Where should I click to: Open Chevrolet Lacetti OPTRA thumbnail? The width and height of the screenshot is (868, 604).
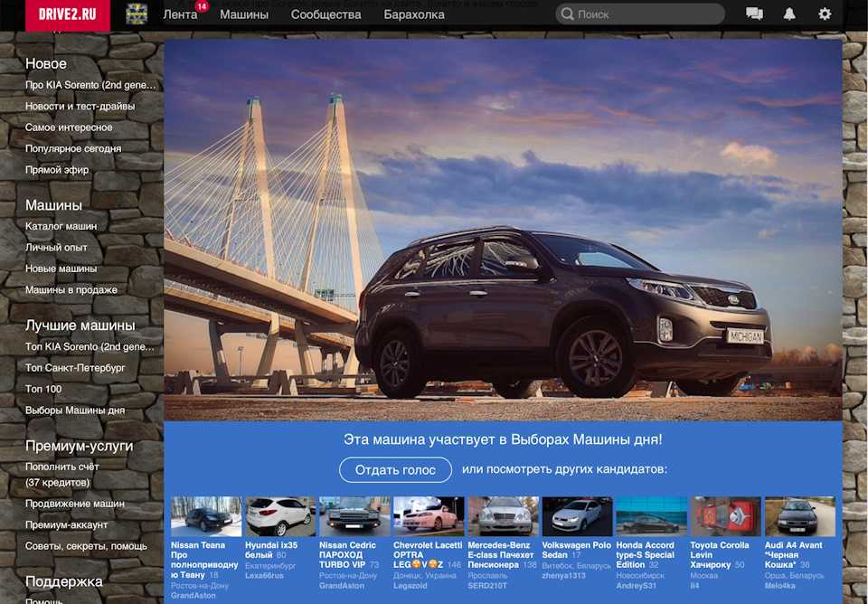pyautogui.click(x=429, y=516)
